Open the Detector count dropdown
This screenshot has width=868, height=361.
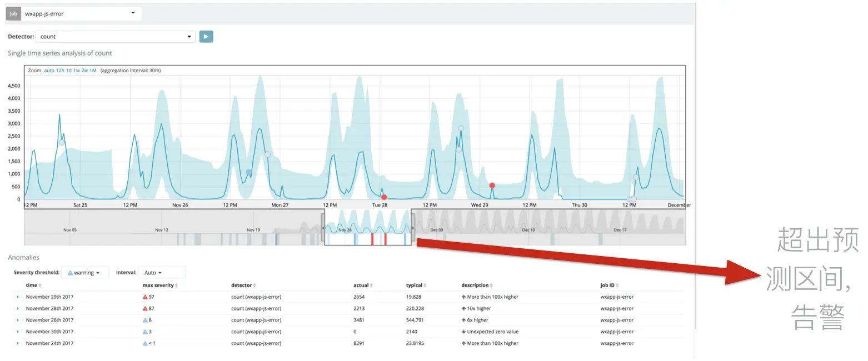116,37
